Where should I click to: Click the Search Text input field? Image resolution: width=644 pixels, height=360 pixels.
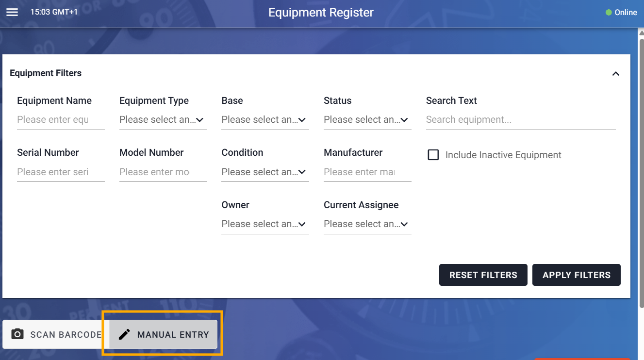point(520,120)
